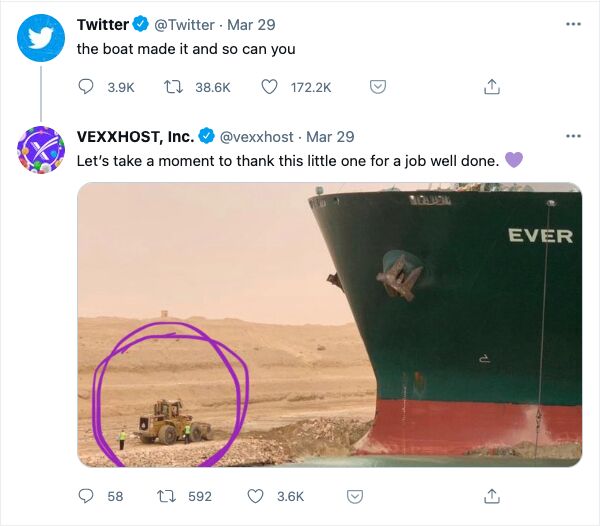Open more options on Twitter's tweet
Screen dimensions: 600x526
click(573, 23)
